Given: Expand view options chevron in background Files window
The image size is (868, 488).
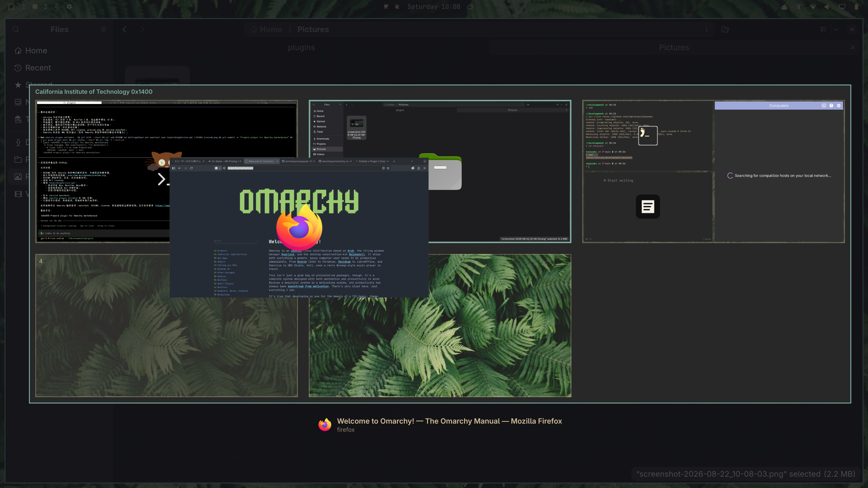Looking at the screenshot, I should point(836,29).
